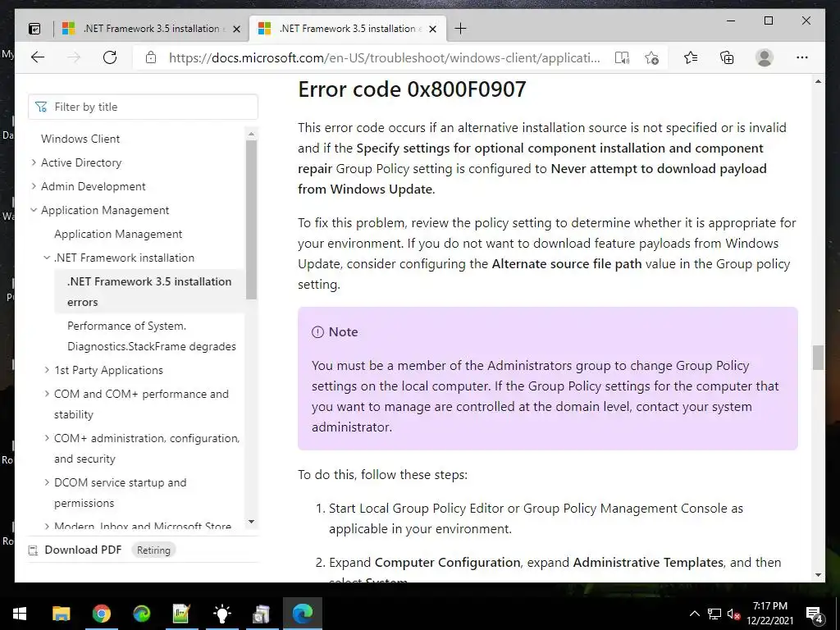The height and width of the screenshot is (630, 840).
Task: Refresh the current page
Action: (110, 57)
